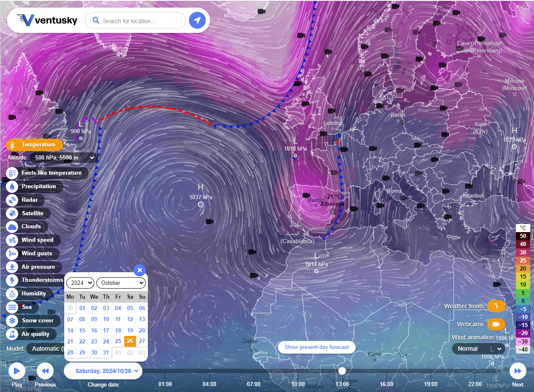This screenshot has height=392, width=534.
Task: Jump to the Next time step
Action: click(x=518, y=371)
